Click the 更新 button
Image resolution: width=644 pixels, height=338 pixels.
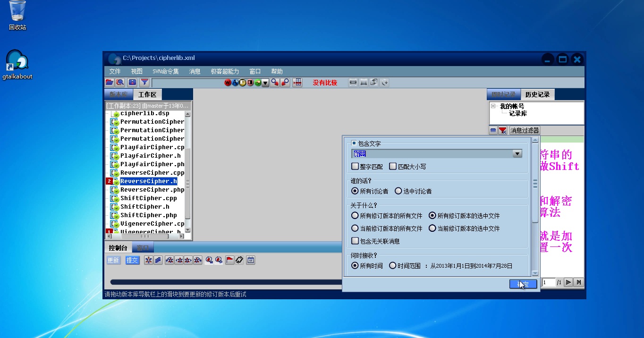click(x=113, y=260)
